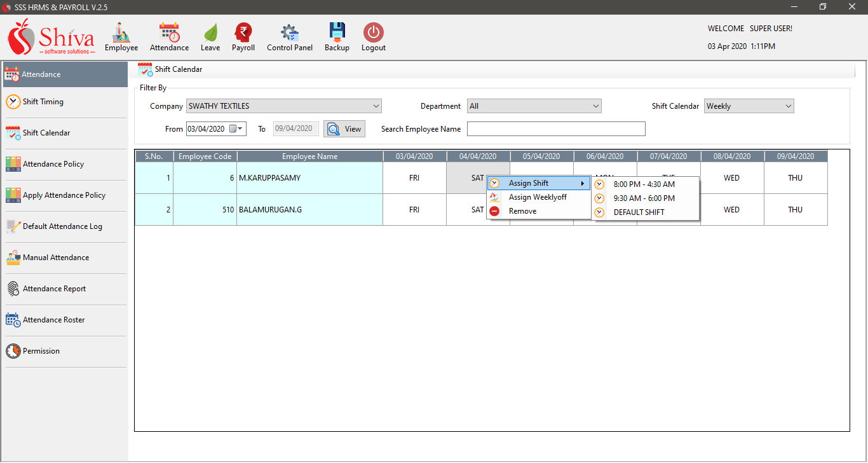Expand the Company dropdown
Screen dimensions: 868x463
click(x=376, y=106)
